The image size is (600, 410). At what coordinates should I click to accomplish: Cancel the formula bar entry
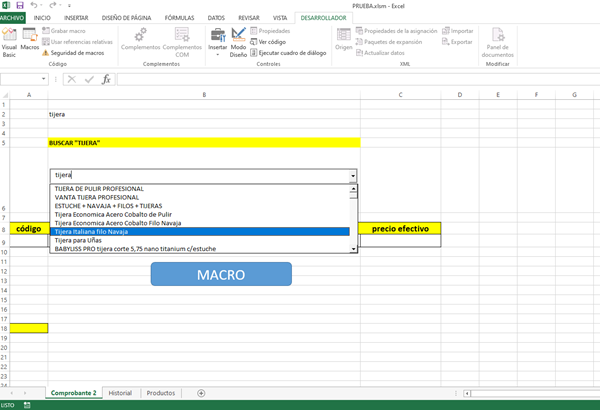pos(72,79)
